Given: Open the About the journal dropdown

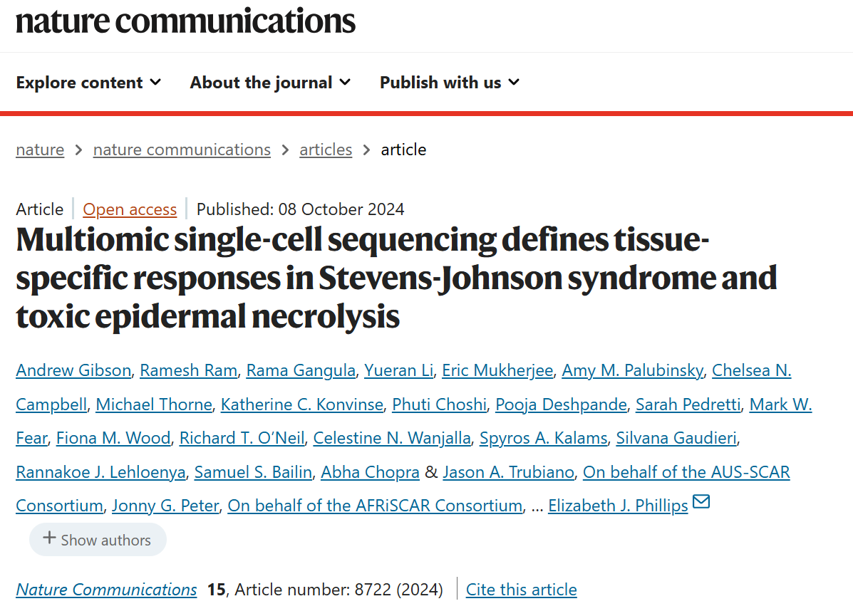Looking at the screenshot, I should click(x=270, y=83).
